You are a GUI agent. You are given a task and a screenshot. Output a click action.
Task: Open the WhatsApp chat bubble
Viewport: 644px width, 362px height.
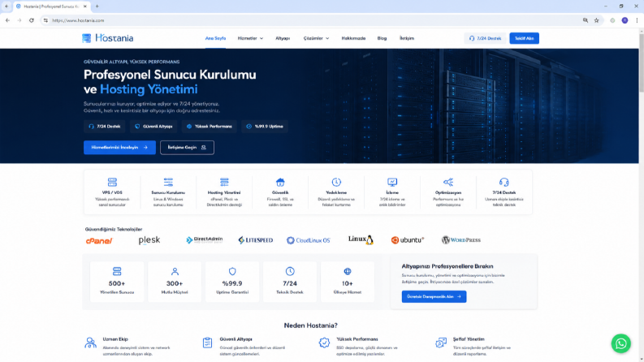620,343
